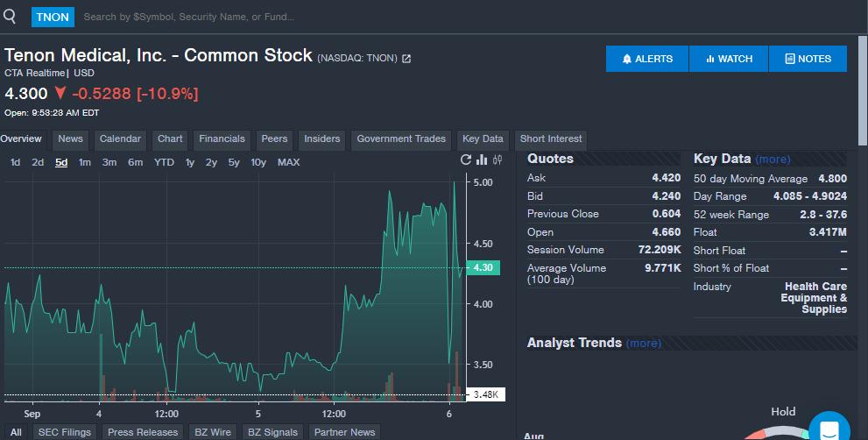This screenshot has width=868, height=440.
Task: Click Float value 3.417M
Action: click(828, 232)
